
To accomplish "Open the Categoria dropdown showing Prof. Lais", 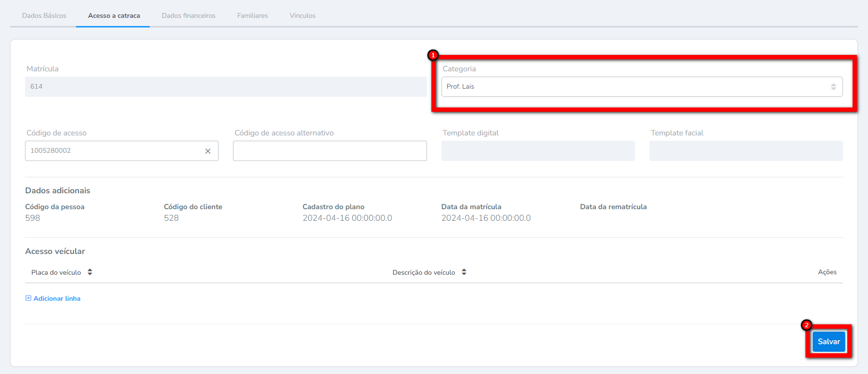I will coord(635,87).
